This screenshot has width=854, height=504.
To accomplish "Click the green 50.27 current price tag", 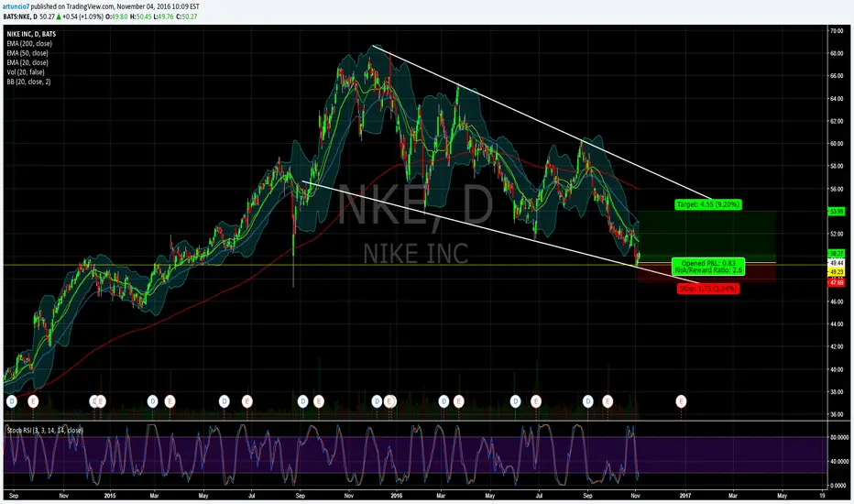I will coord(836,253).
